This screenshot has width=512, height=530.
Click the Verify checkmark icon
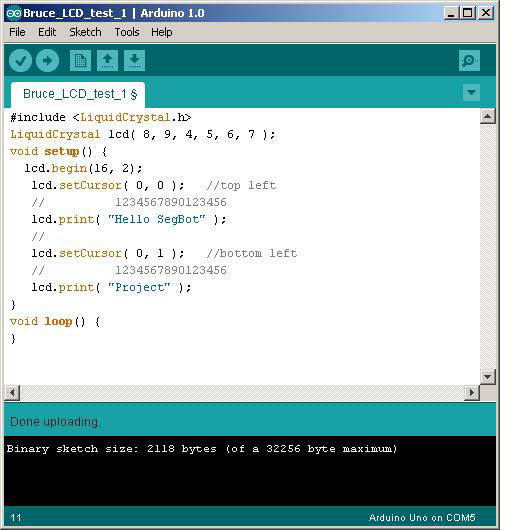(x=21, y=61)
